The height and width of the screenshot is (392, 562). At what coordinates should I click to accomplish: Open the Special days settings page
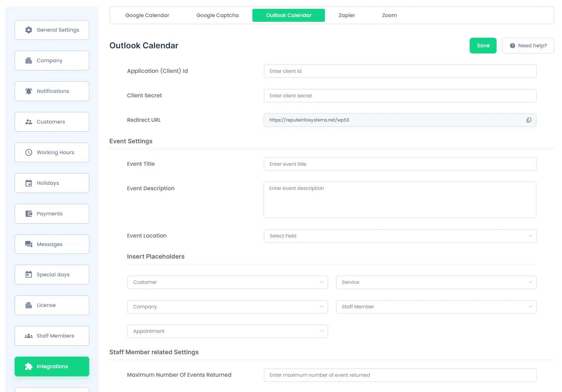(x=52, y=275)
